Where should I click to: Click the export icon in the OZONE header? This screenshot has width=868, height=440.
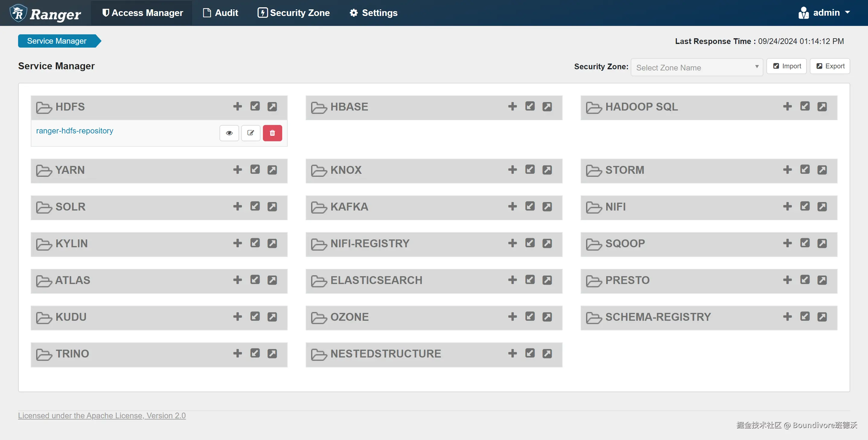click(x=547, y=317)
